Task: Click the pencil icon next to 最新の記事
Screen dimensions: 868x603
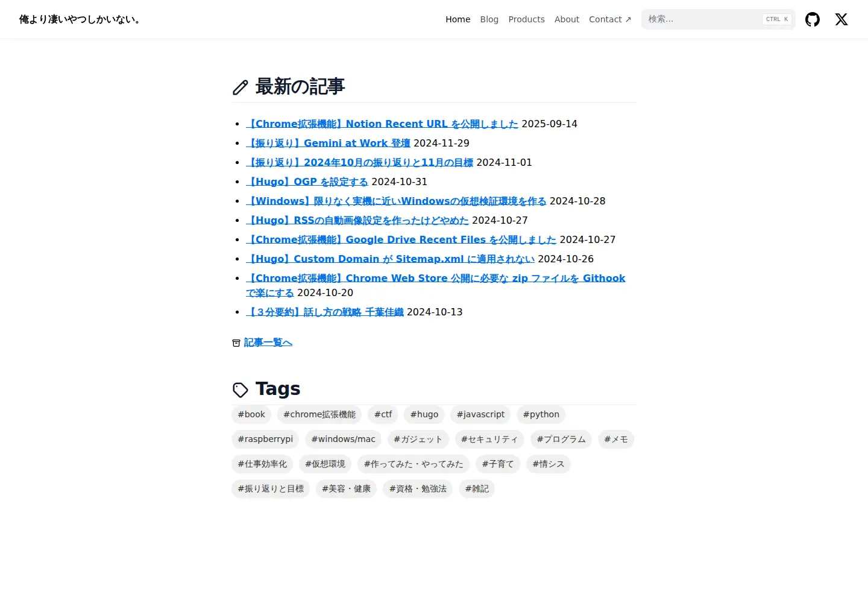Action: (x=241, y=87)
